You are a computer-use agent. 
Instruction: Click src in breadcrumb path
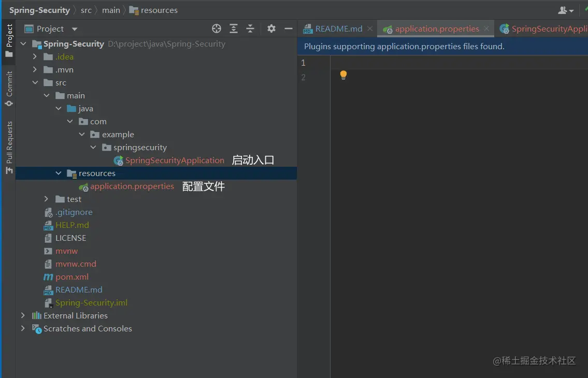[x=86, y=10]
